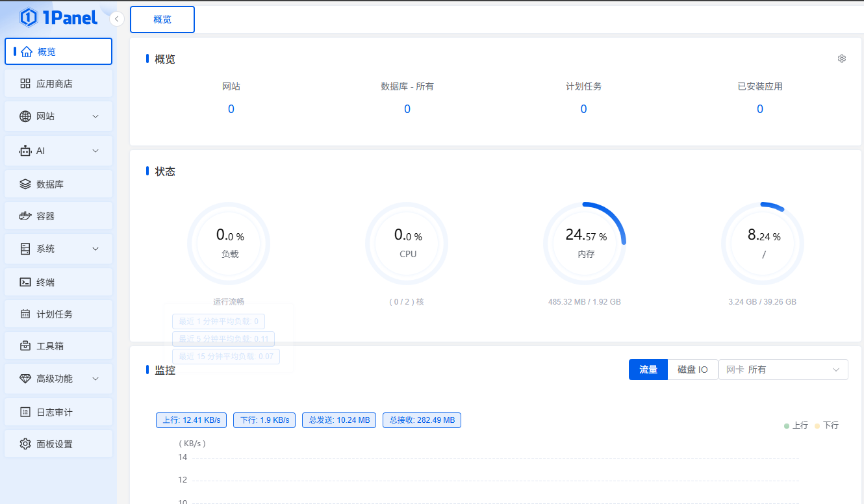Open 面板设置 in sidebar
This screenshot has width=864, height=504.
(58, 444)
